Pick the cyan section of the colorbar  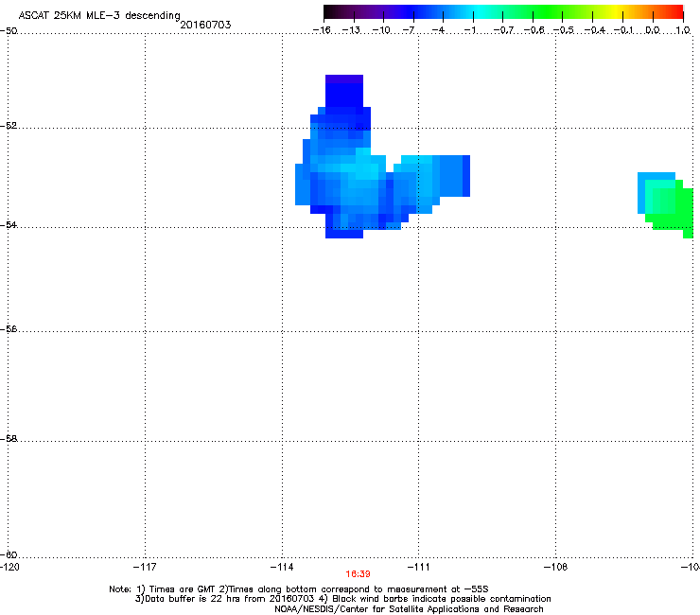[x=480, y=12]
